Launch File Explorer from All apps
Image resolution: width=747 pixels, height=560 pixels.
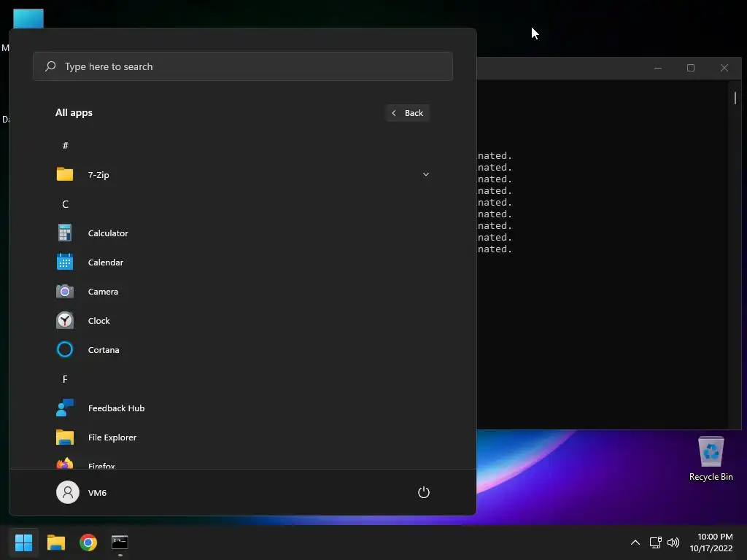(243, 437)
